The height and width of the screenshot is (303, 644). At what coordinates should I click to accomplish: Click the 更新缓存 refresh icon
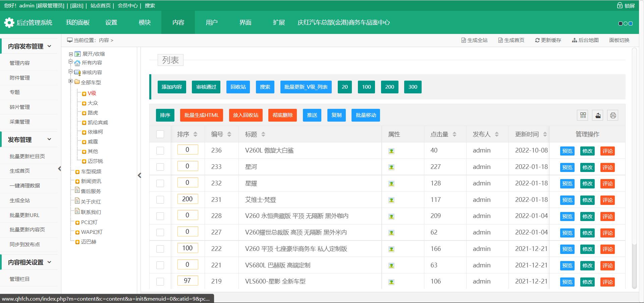[x=537, y=40]
